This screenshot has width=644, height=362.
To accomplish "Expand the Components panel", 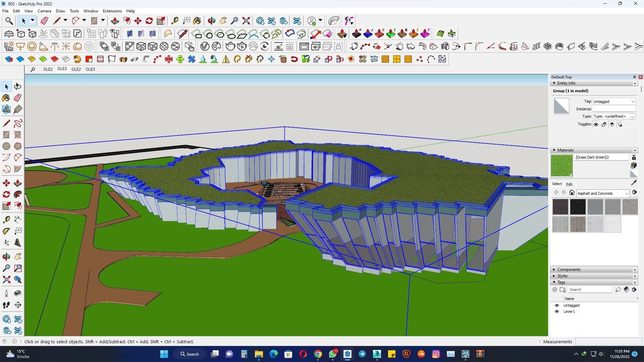I will tap(569, 269).
